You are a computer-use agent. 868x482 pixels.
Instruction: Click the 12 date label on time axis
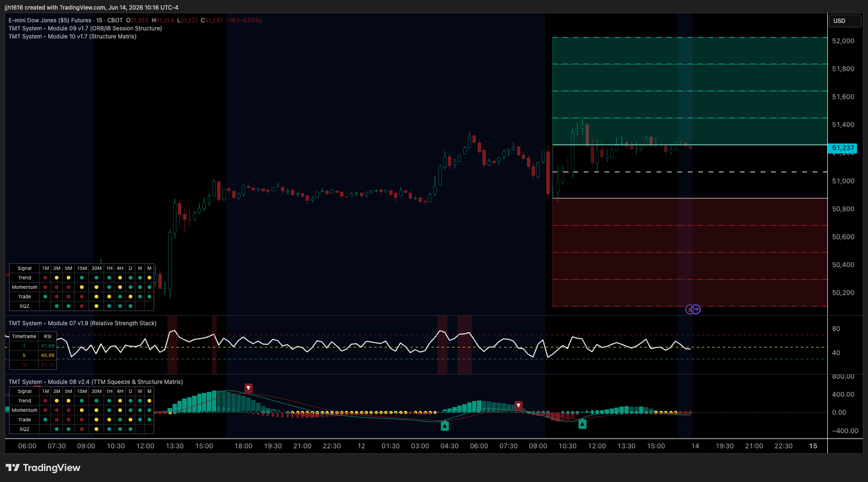(361, 446)
